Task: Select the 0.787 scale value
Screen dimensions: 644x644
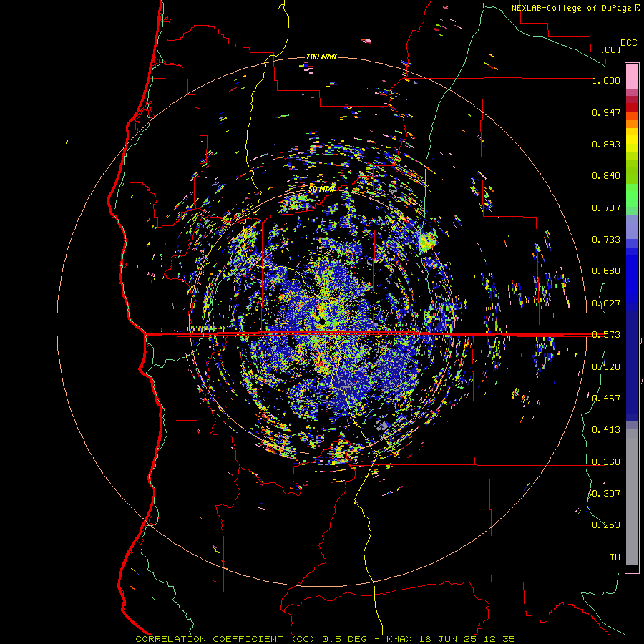Action: pos(606,208)
